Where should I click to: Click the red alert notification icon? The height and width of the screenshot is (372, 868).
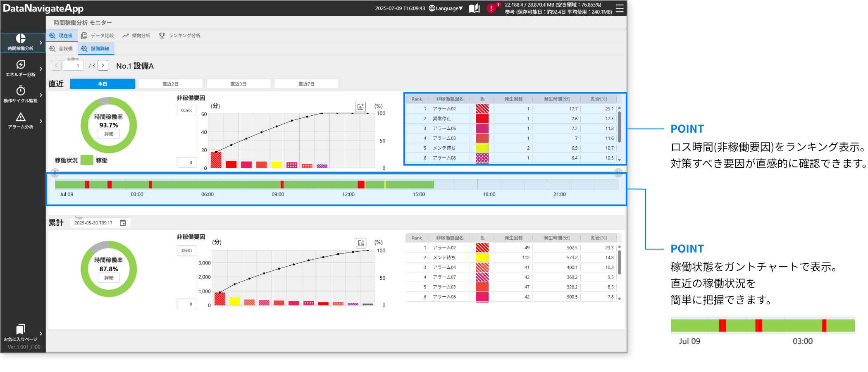click(x=491, y=8)
